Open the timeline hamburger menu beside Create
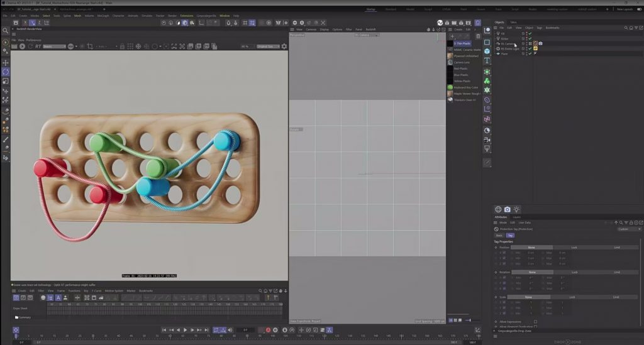 (x=14, y=291)
